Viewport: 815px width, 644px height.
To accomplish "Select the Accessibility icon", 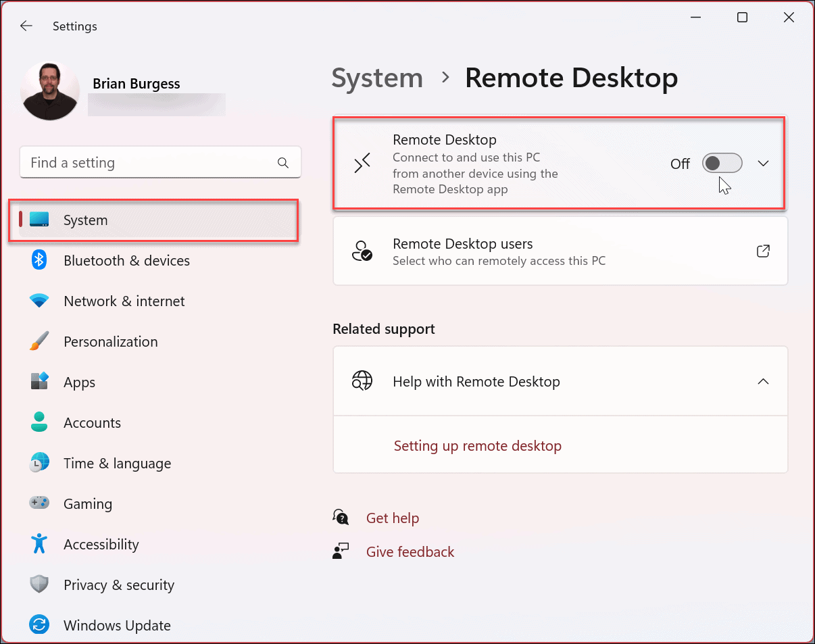I will click(39, 544).
